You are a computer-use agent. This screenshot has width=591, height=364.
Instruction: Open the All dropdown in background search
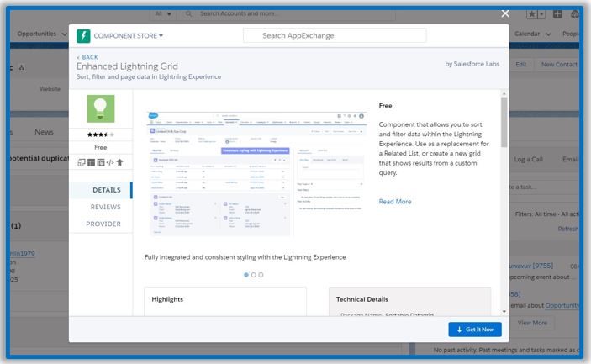point(163,13)
